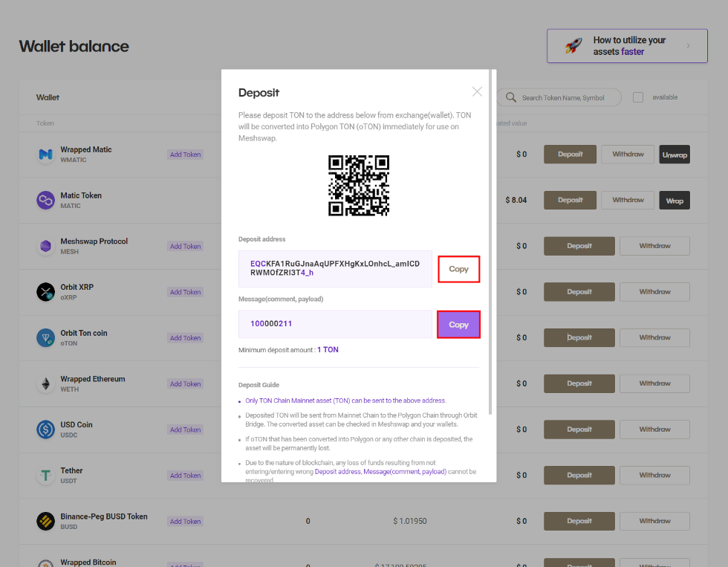The height and width of the screenshot is (567, 728).
Task: Click the Wrap button for MATIC
Action: (675, 201)
